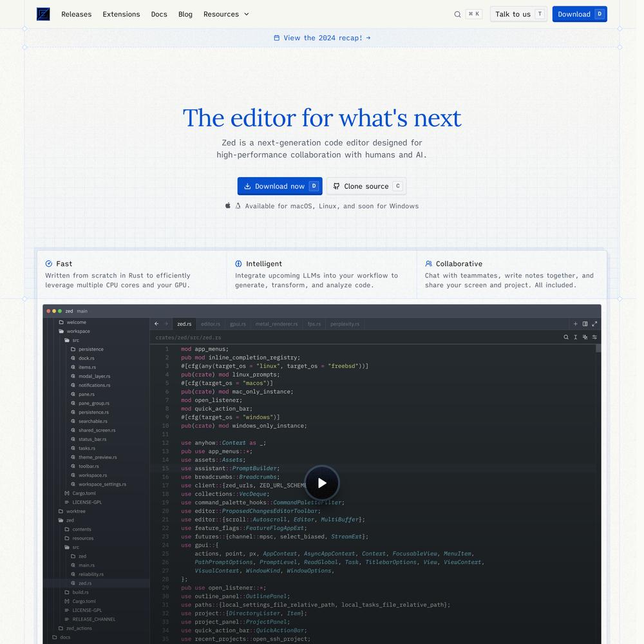Click the buffer search icon in editor toolbar
Image resolution: width=644 pixels, height=644 pixels.
click(x=566, y=337)
